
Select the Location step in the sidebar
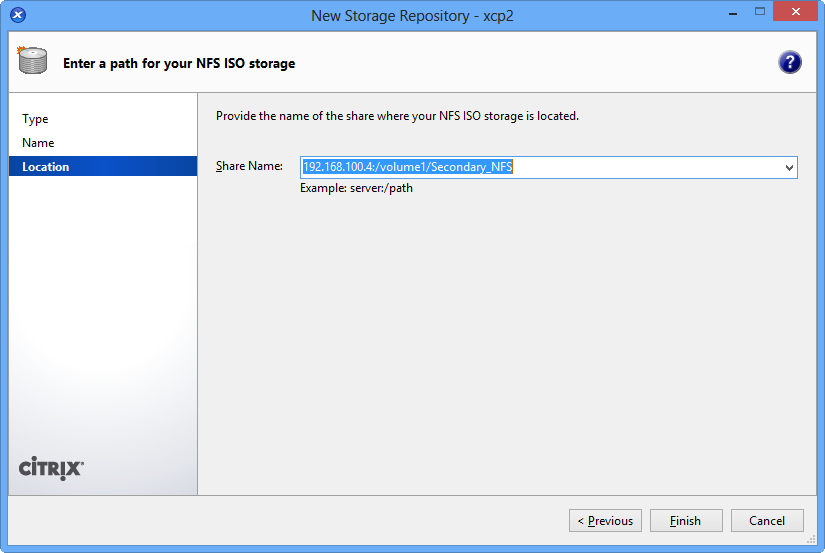tap(46, 167)
